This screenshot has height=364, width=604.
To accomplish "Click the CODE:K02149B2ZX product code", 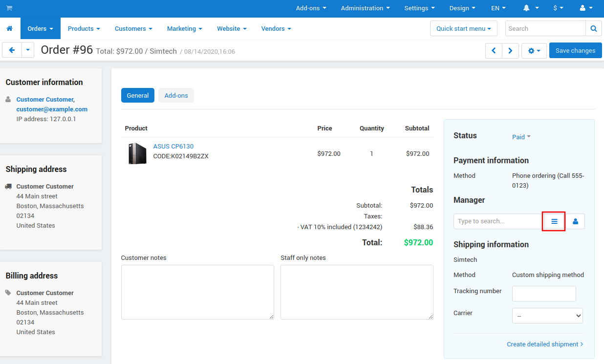I will coord(181,157).
